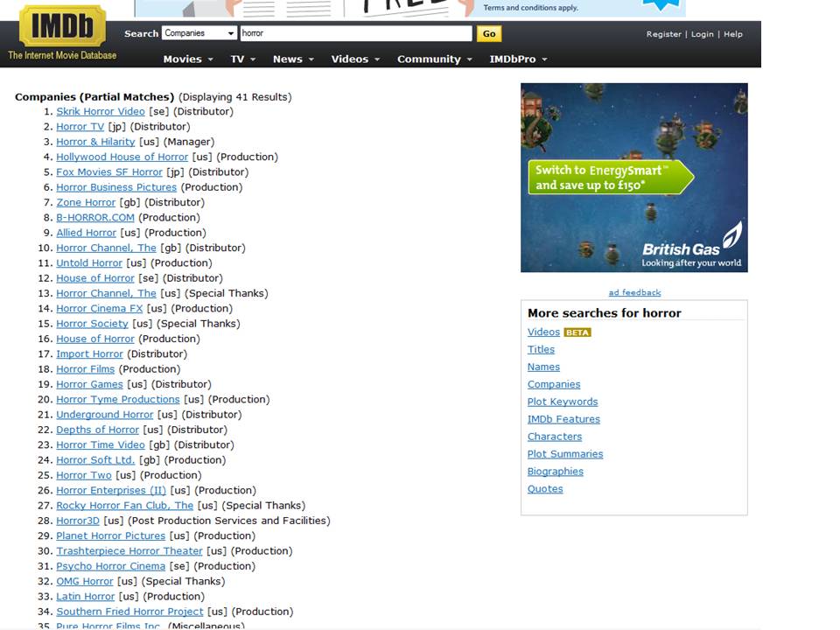Image resolution: width=840 pixels, height=630 pixels.
Task: Open Rocky Horror Fan Club, The link
Action: point(125,505)
